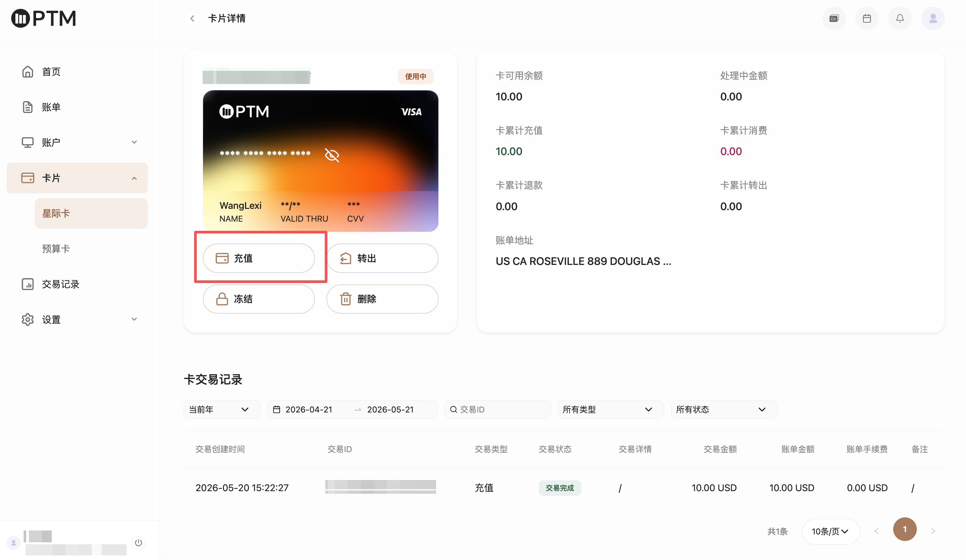Open 首页 from the sidebar

point(77,72)
